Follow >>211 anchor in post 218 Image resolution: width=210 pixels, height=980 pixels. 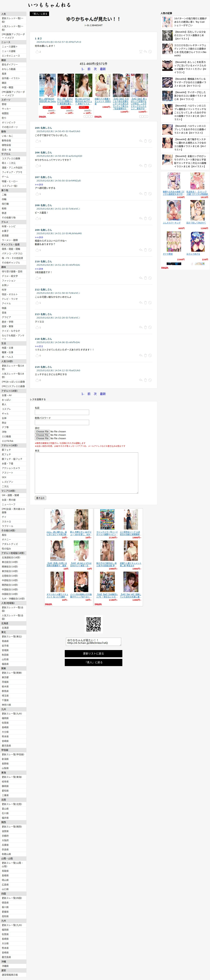click(39, 347)
